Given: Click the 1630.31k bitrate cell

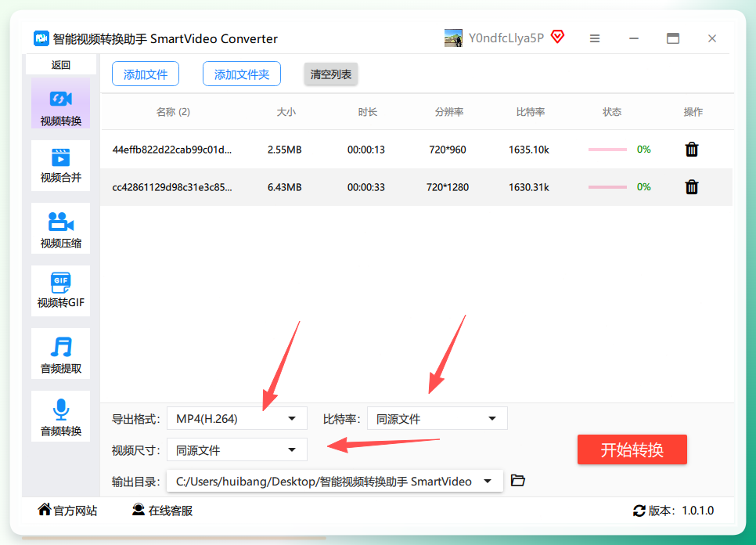Looking at the screenshot, I should [x=529, y=187].
